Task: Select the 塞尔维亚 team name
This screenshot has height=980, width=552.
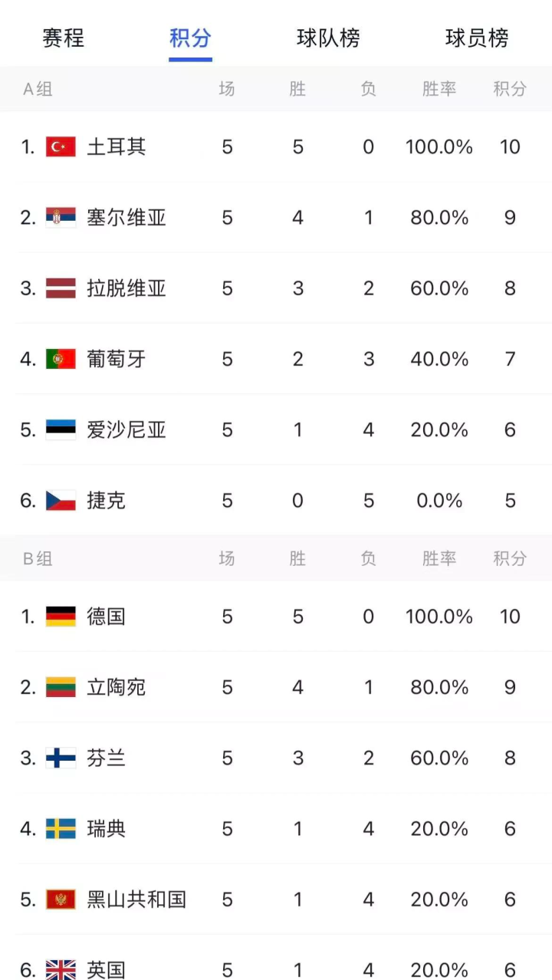Action: point(127,218)
